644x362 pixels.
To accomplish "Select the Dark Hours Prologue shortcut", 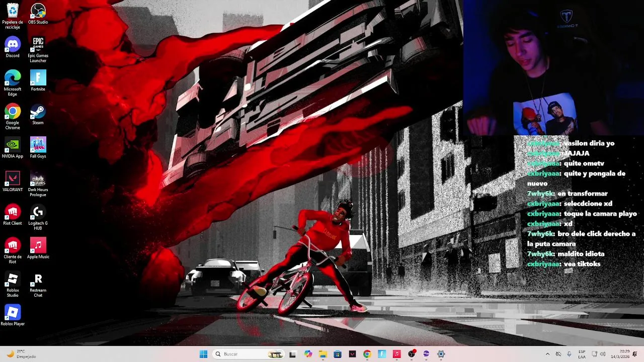I will point(38,184).
